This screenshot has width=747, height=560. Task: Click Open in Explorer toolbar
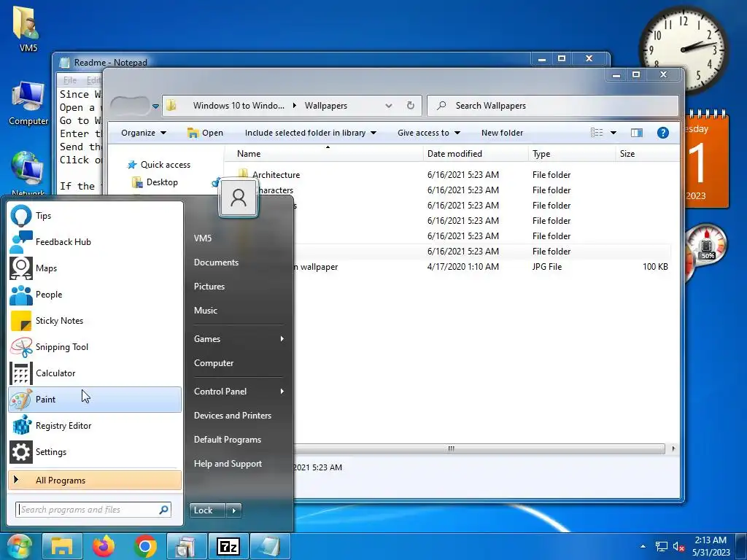(205, 133)
